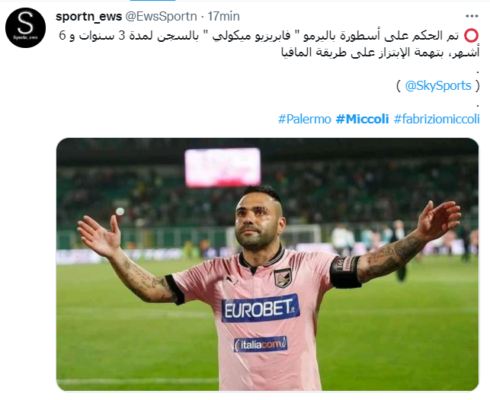Click the club crest on pink jersey
This screenshot has width=490, height=400.
point(283,278)
